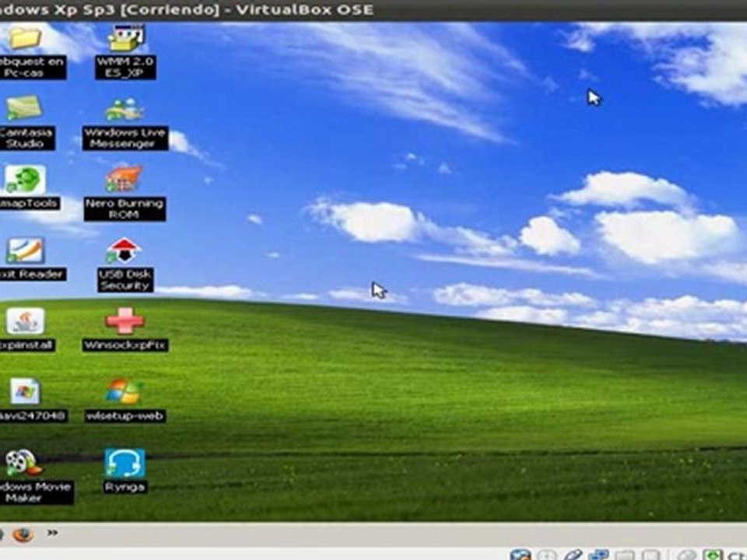Launch the Foxit Reader desktop shortcut
747x560 pixels.
[25, 251]
